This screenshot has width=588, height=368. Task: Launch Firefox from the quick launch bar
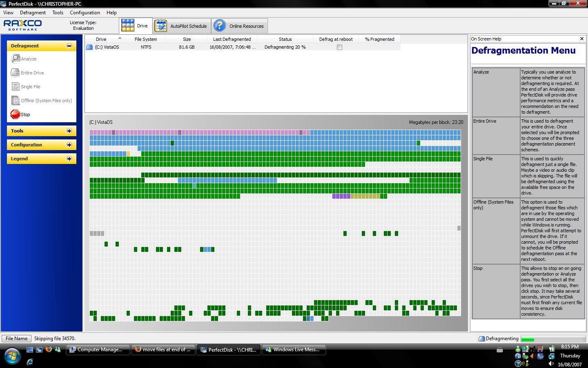coord(49,350)
